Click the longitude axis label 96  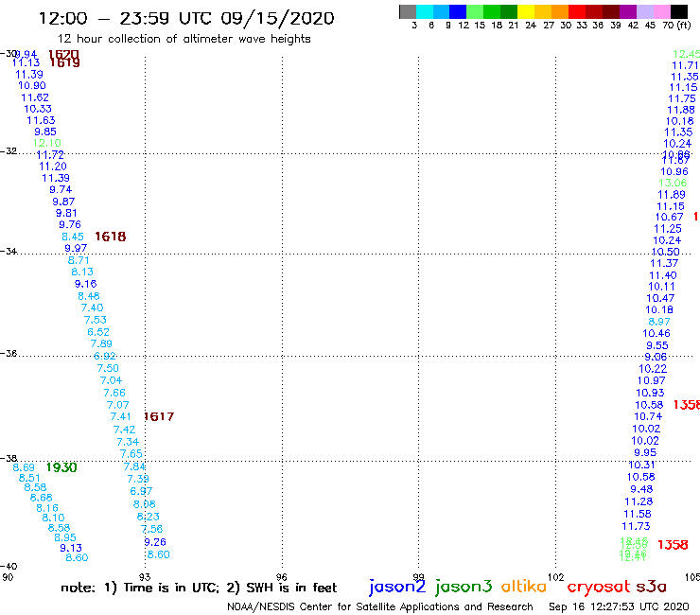(282, 577)
